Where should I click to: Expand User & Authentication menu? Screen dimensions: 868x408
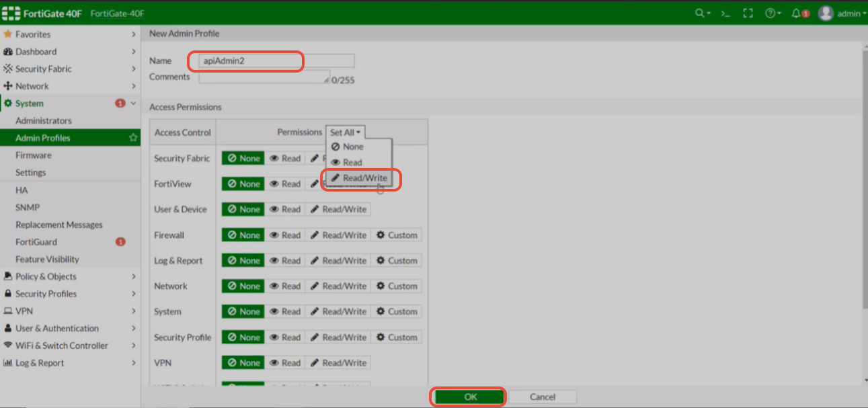pos(70,329)
